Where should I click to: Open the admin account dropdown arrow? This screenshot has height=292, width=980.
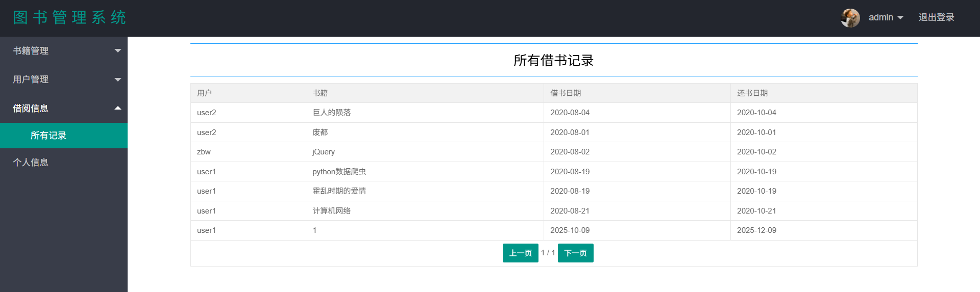[900, 18]
